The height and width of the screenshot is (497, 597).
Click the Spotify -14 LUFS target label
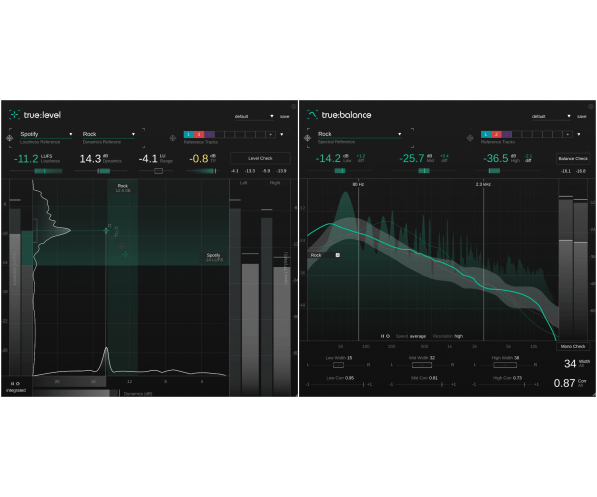pyautogui.click(x=214, y=257)
